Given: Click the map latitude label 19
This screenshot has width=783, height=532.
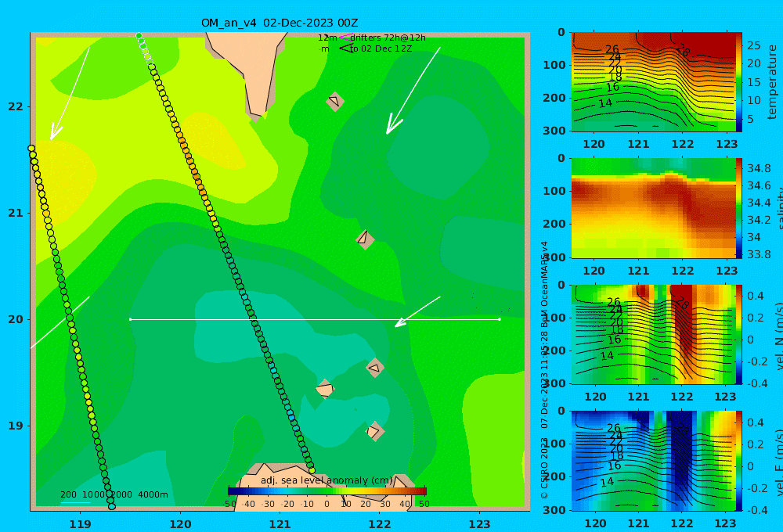Looking at the screenshot, I should (x=16, y=426).
